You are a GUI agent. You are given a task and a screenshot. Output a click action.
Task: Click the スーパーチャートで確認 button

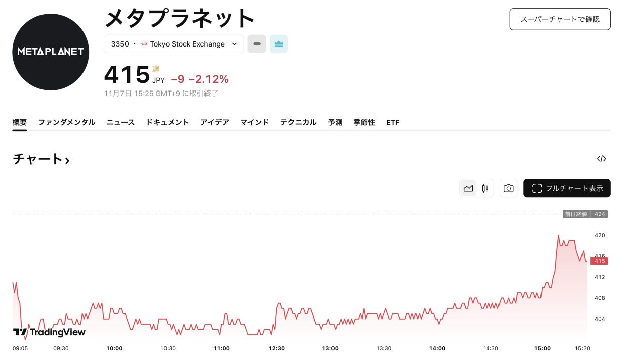point(560,19)
